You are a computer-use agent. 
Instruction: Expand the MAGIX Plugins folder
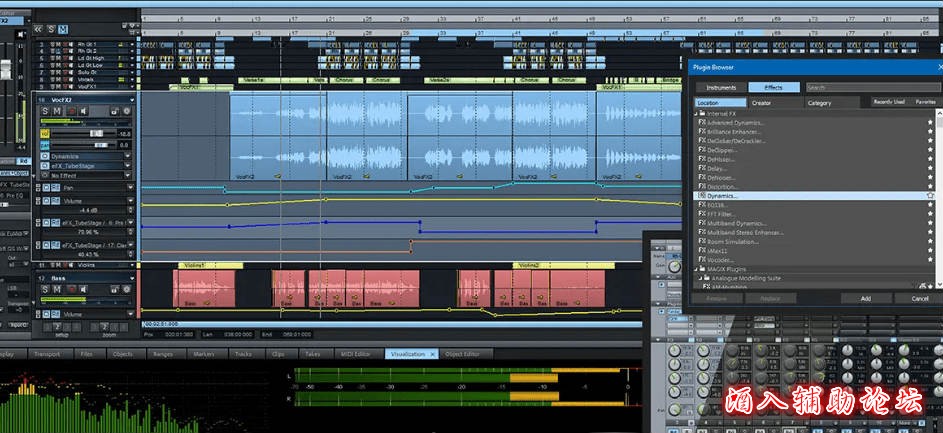(x=698, y=269)
